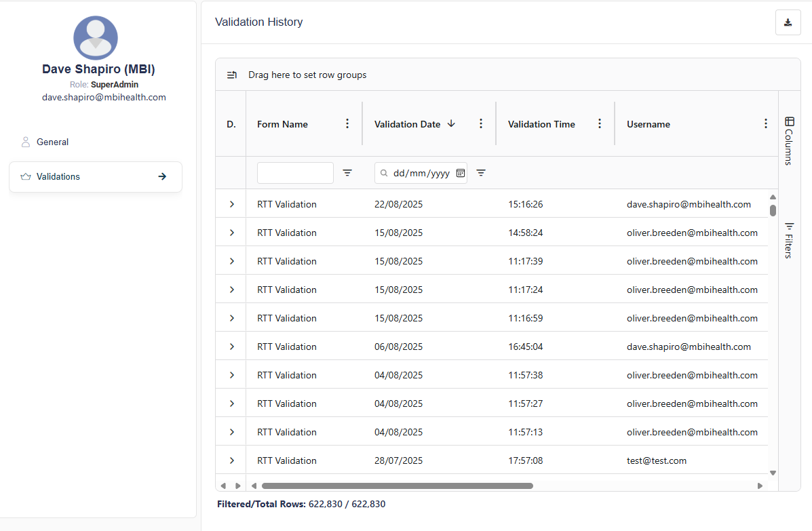Click the horizontal scrollbar thumb of grid
Viewport: 812px width, 531px height.
[x=397, y=486]
